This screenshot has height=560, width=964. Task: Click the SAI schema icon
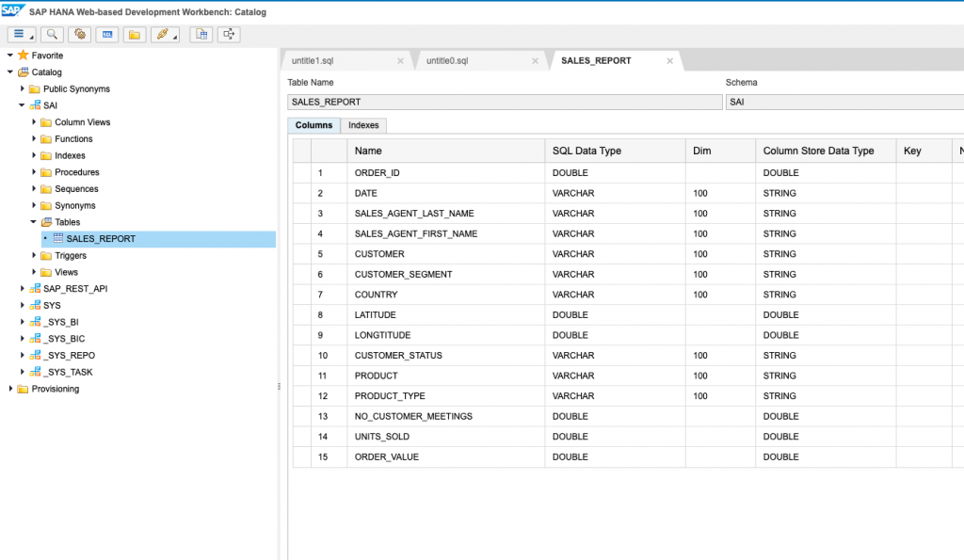point(35,105)
